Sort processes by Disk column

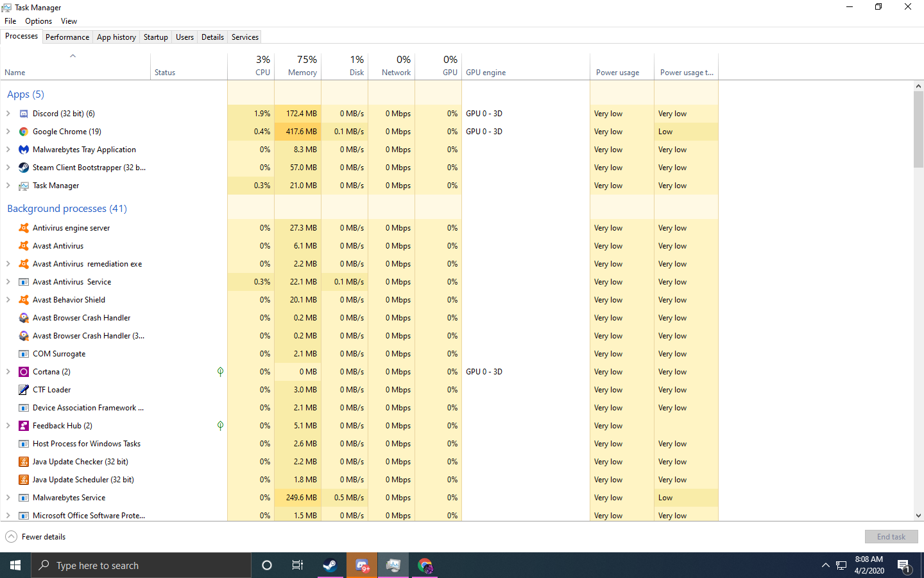[x=345, y=65]
